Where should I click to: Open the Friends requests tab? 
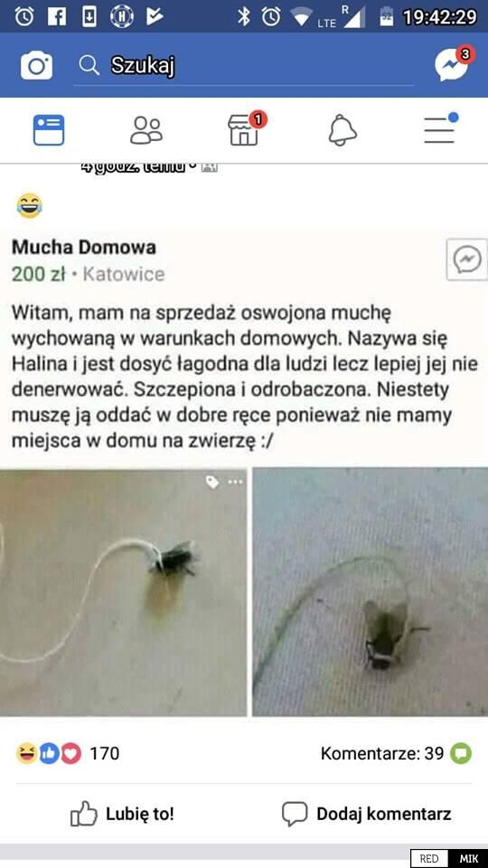point(146,130)
